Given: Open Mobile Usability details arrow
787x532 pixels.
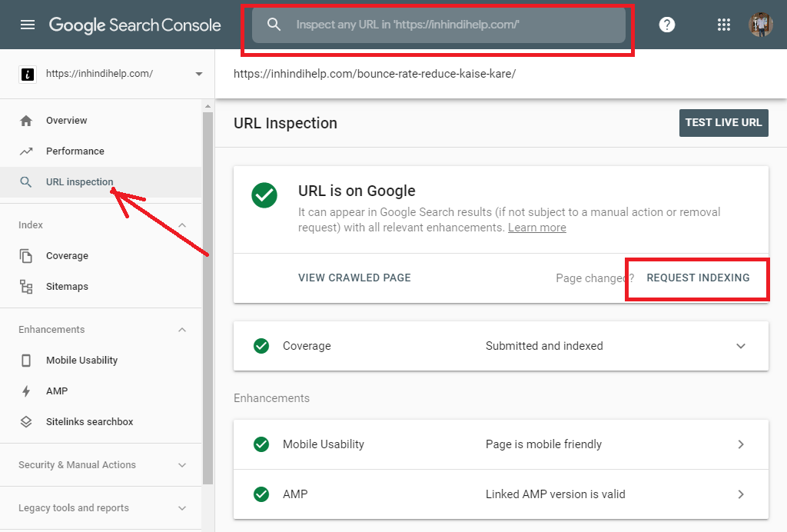Looking at the screenshot, I should 740,444.
